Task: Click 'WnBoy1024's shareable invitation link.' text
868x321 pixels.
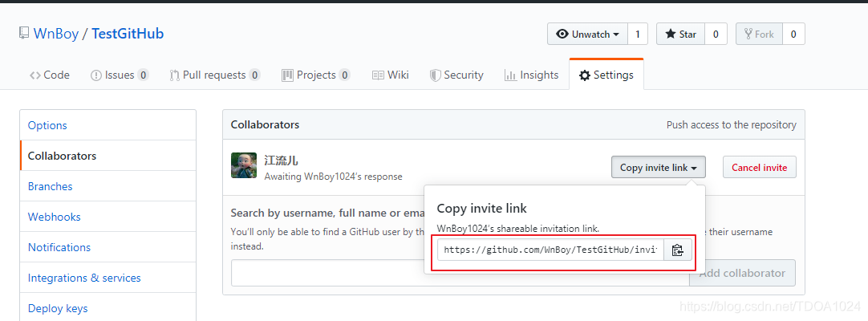Action: (x=518, y=228)
